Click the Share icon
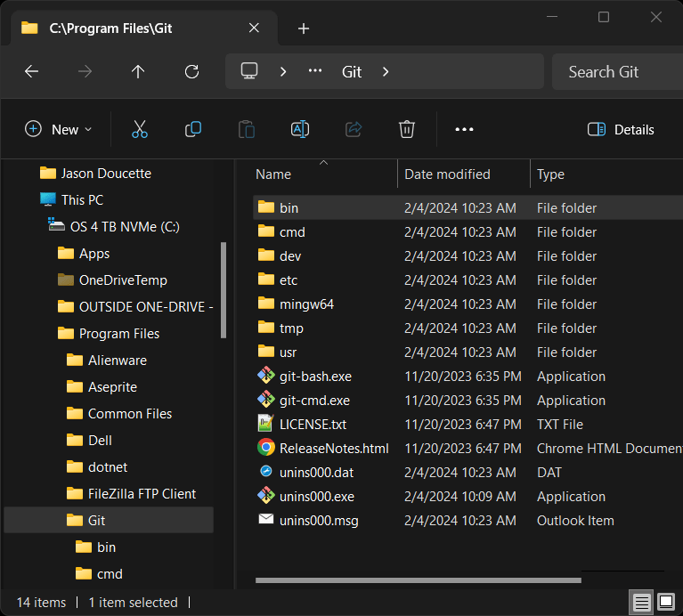Image resolution: width=683 pixels, height=616 pixels. (354, 129)
